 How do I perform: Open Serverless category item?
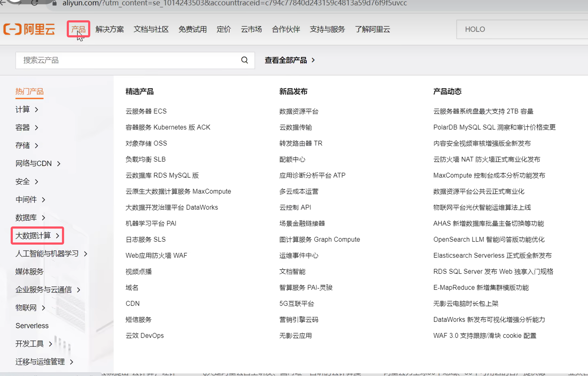pyautogui.click(x=32, y=326)
